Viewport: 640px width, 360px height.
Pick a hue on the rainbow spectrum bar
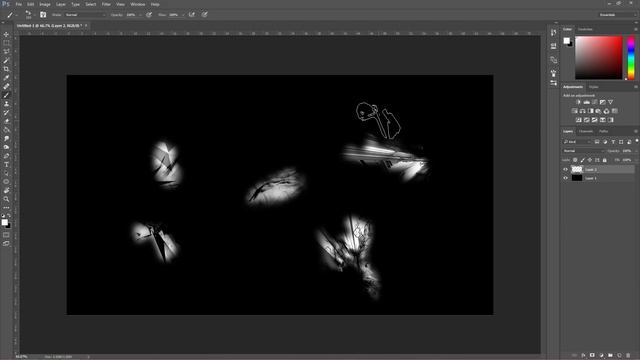(x=631, y=58)
